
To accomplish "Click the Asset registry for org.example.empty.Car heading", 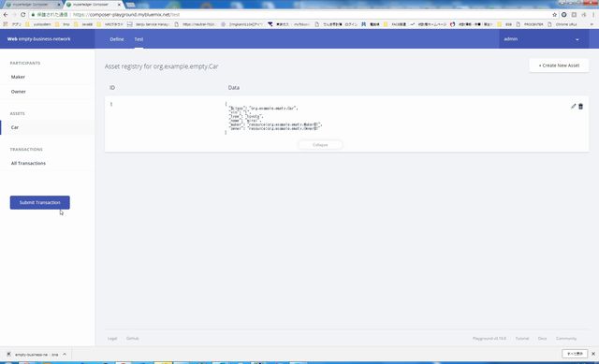I will (x=161, y=66).
